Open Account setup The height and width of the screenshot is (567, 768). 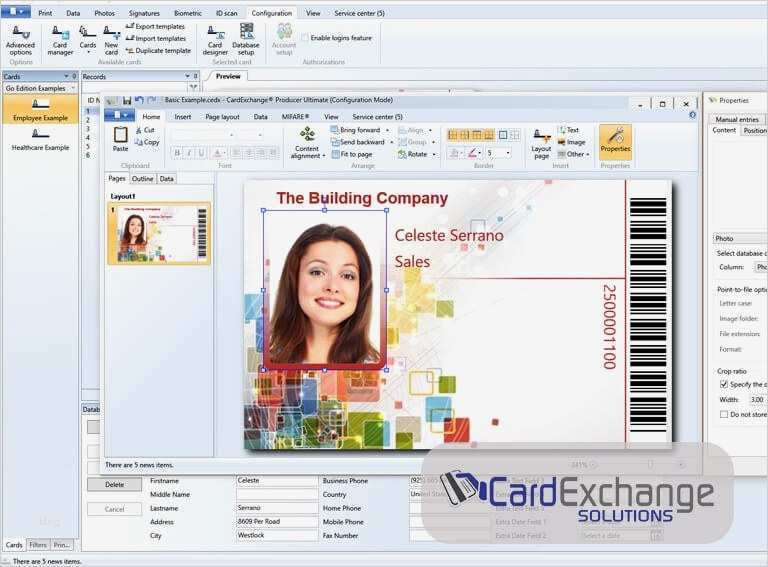[284, 40]
